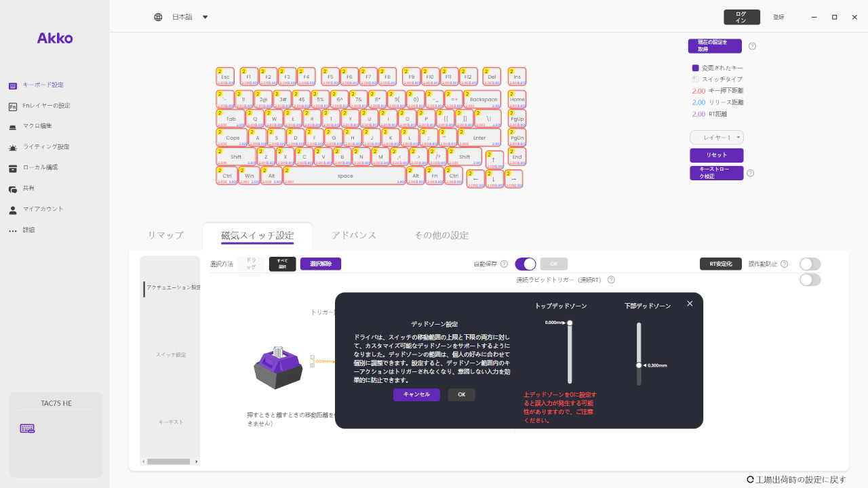
Task: Expand 詳細 in the sidebar
Action: click(x=28, y=230)
